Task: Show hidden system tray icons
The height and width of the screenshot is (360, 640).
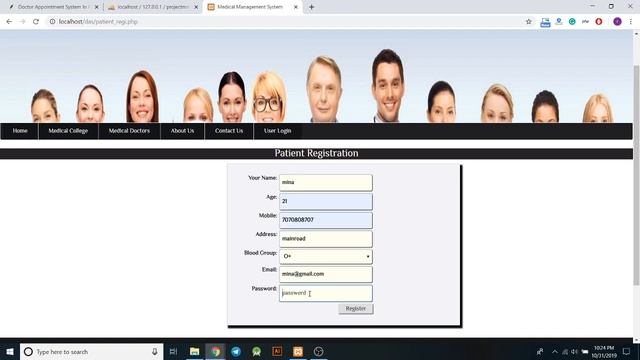Action: coord(554,351)
